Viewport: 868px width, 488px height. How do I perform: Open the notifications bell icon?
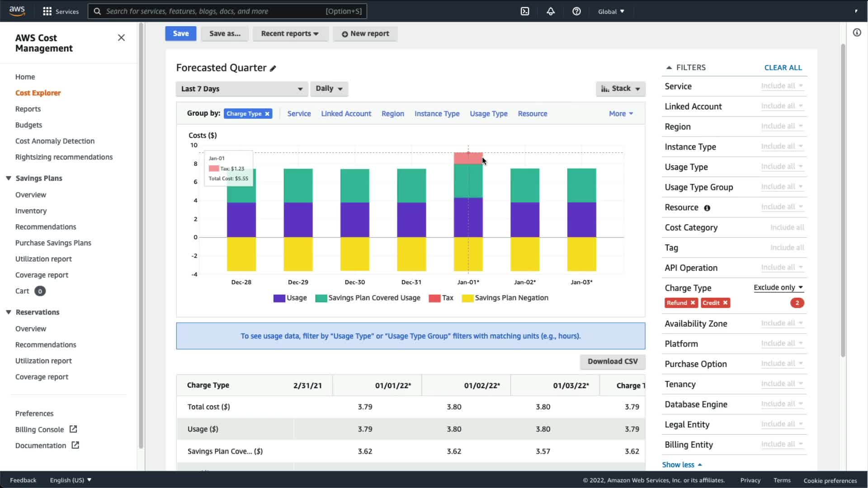[x=551, y=11]
